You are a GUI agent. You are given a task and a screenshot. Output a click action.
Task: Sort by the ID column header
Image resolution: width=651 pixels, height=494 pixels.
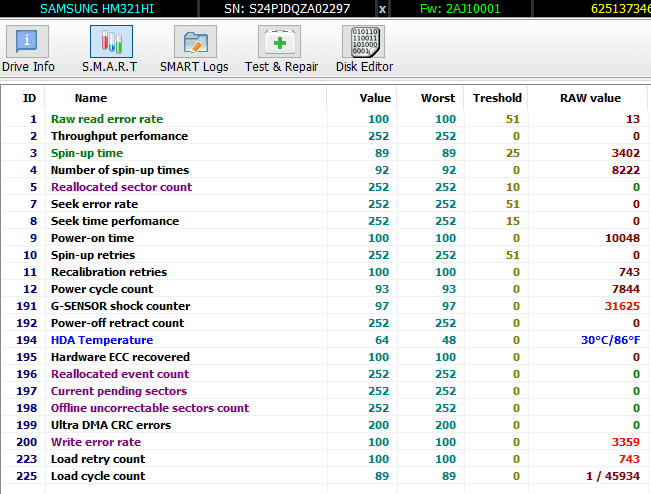(x=30, y=98)
